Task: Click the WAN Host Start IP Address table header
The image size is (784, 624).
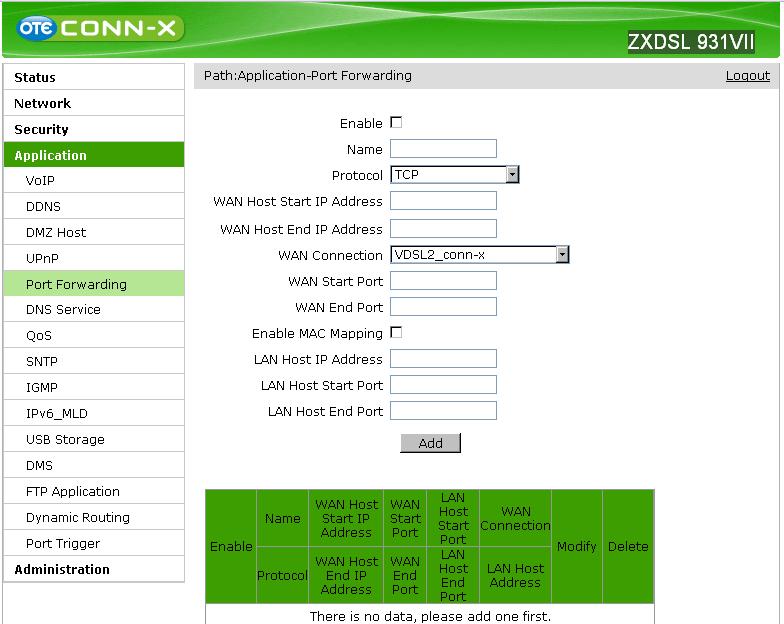Action: pos(346,518)
